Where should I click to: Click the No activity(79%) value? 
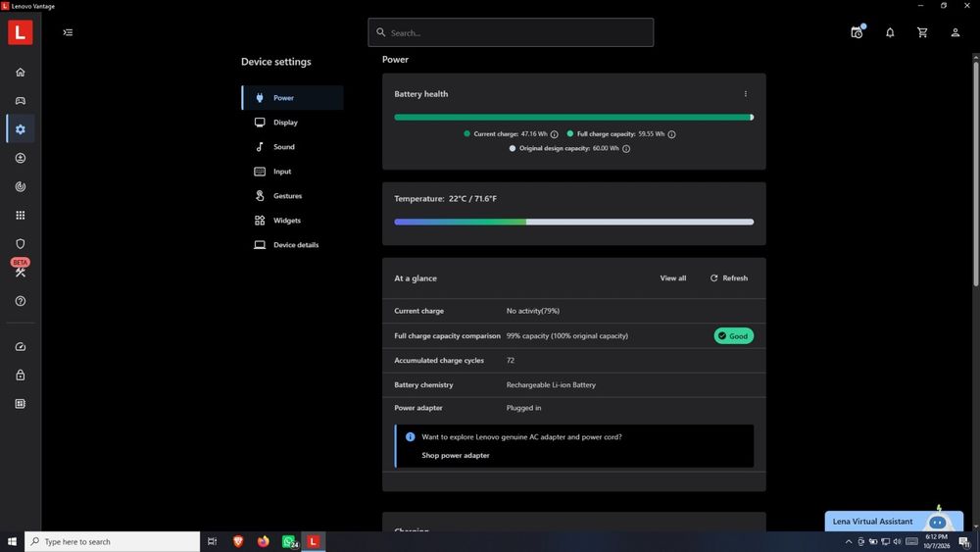point(532,311)
